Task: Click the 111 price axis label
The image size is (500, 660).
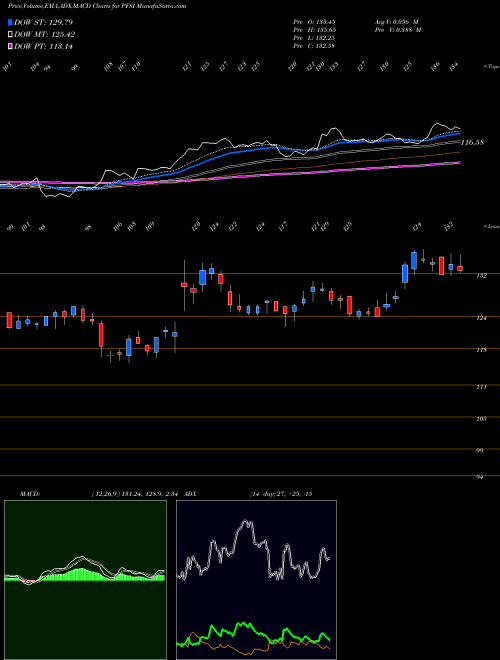Action: (482, 386)
